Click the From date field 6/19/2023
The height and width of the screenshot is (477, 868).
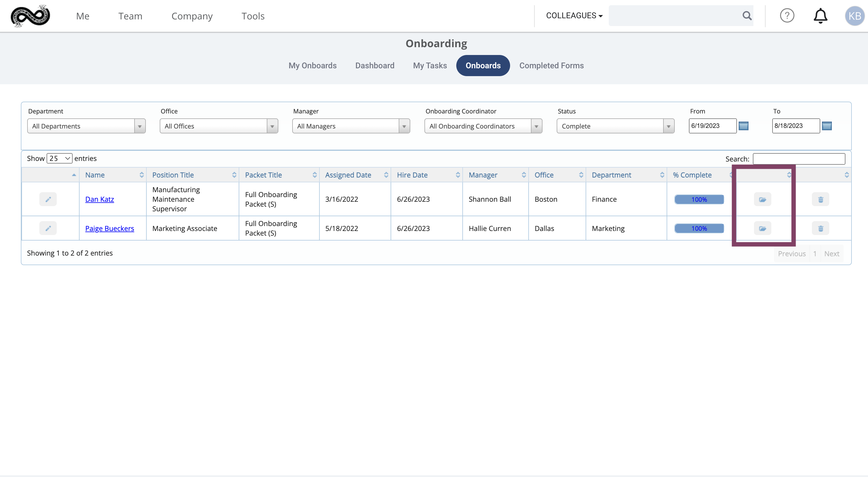(712, 126)
